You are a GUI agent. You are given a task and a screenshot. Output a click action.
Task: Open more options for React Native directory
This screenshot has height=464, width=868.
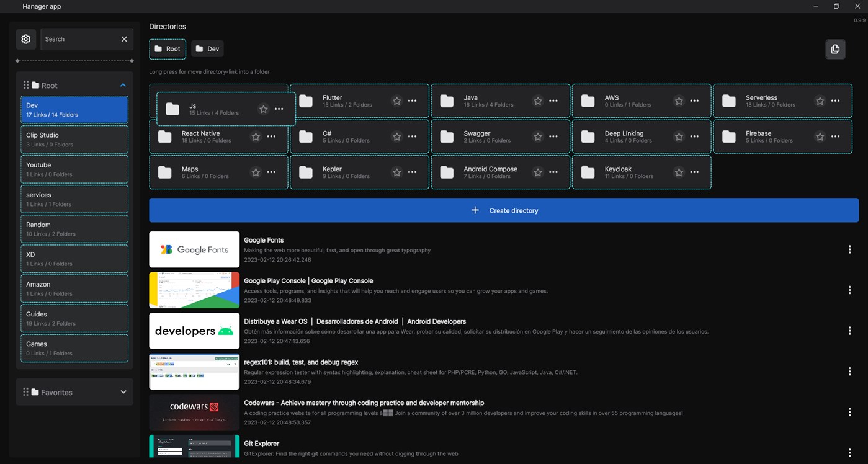[x=271, y=136]
